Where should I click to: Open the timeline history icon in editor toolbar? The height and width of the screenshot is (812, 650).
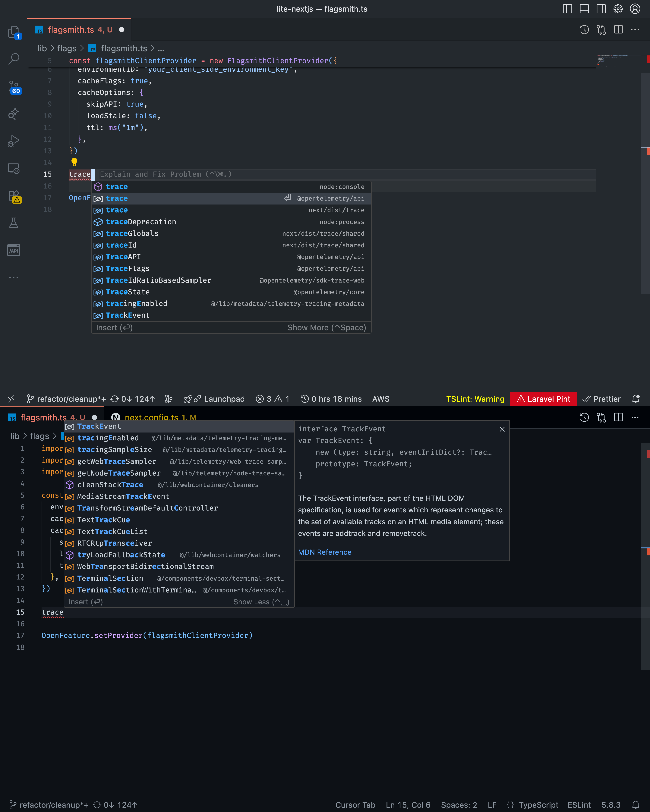[x=584, y=30]
